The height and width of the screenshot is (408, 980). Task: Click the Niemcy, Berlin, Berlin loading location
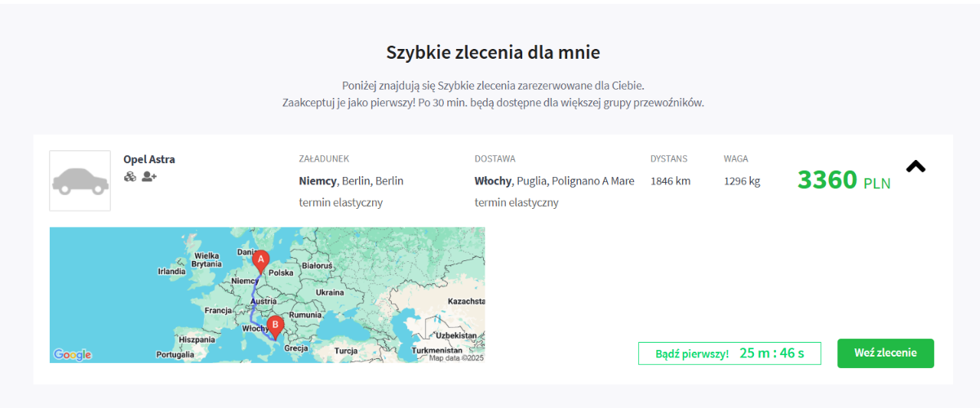click(351, 180)
